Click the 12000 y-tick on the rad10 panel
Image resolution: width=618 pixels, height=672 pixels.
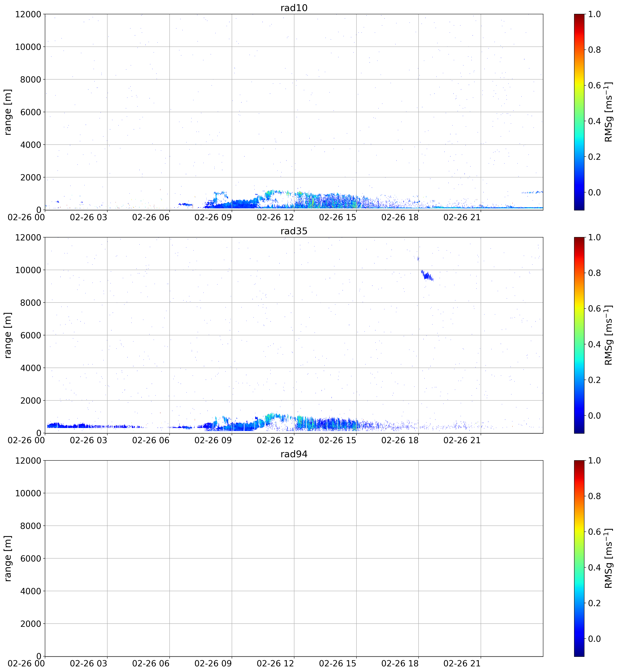28,14
